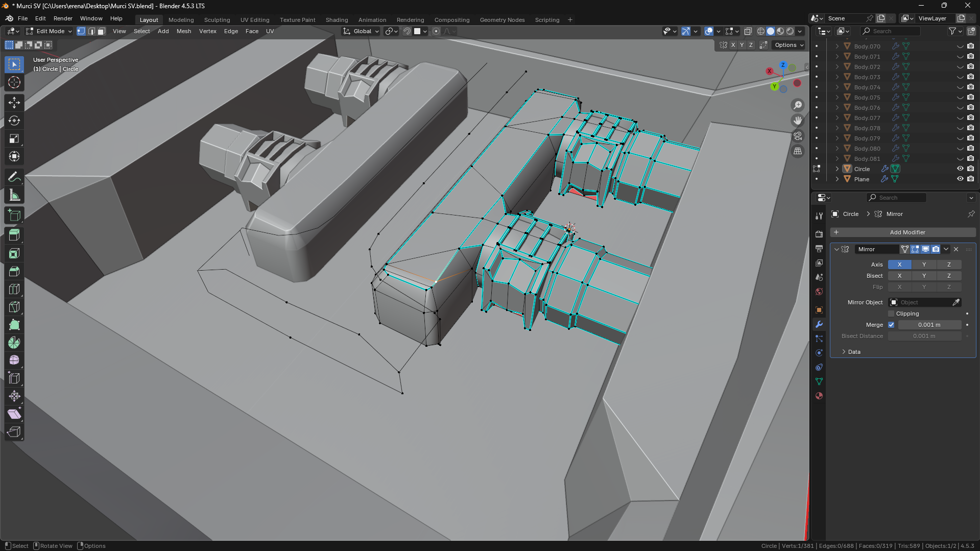980x551 pixels.
Task: Select the Knife tool
Action: point(14,307)
